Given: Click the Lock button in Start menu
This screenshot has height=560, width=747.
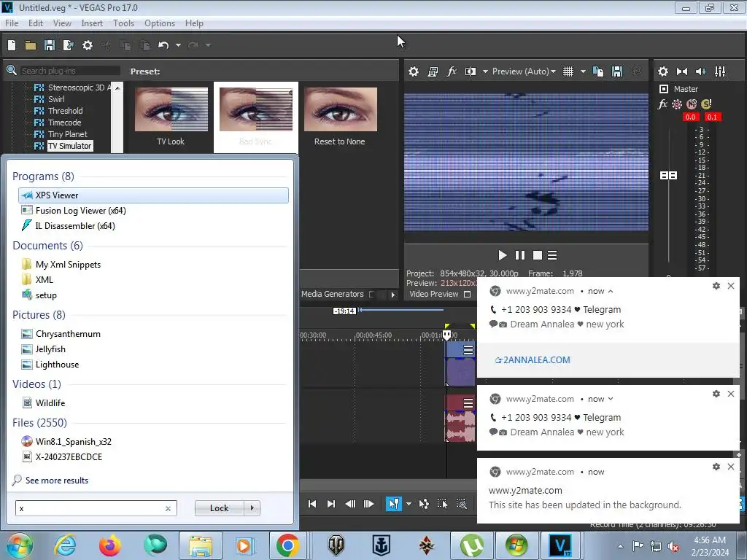Looking at the screenshot, I should point(219,508).
